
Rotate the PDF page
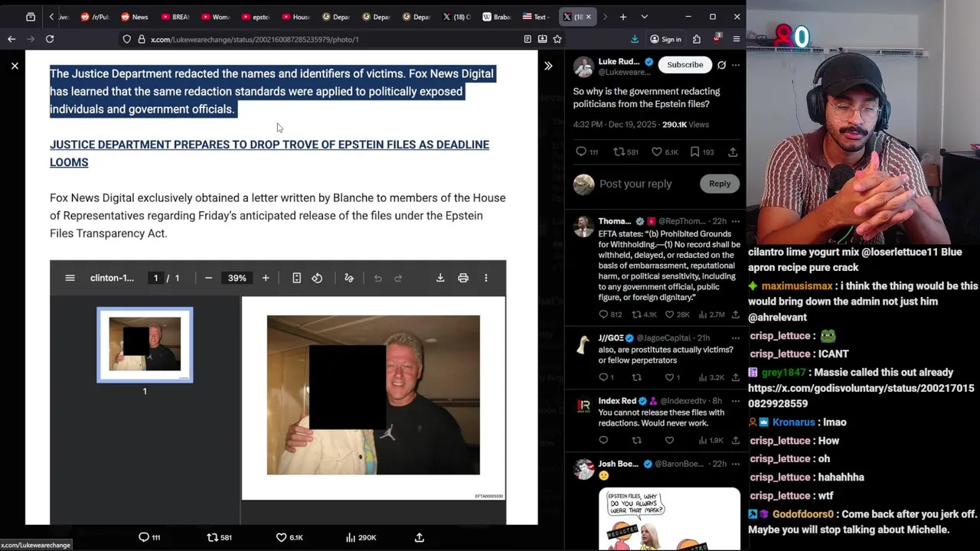(317, 278)
